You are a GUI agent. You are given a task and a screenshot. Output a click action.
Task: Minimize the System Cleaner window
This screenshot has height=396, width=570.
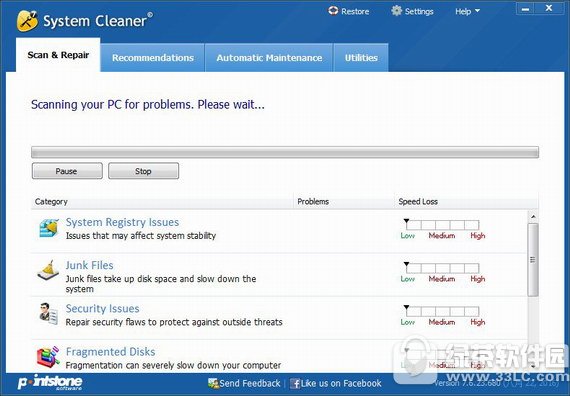(x=526, y=9)
